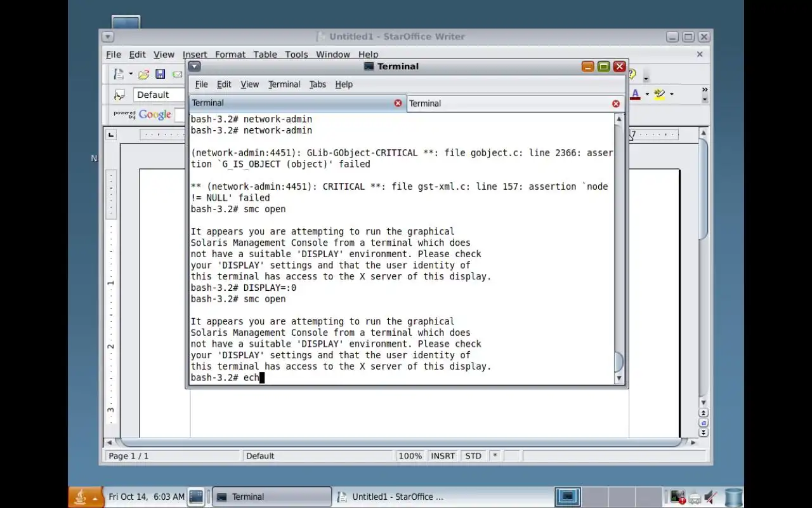Click the Styles and Formatting icon
812x508 pixels.
click(119, 95)
